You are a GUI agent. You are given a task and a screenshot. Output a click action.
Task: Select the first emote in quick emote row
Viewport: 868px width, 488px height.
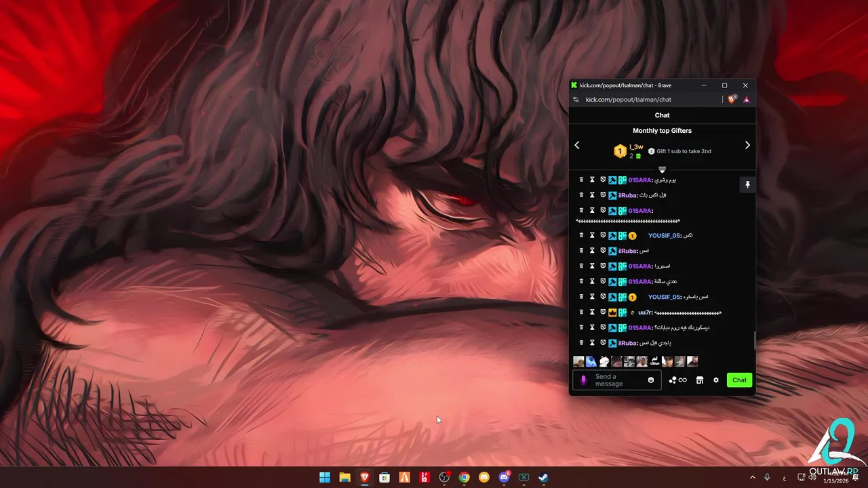(578, 361)
